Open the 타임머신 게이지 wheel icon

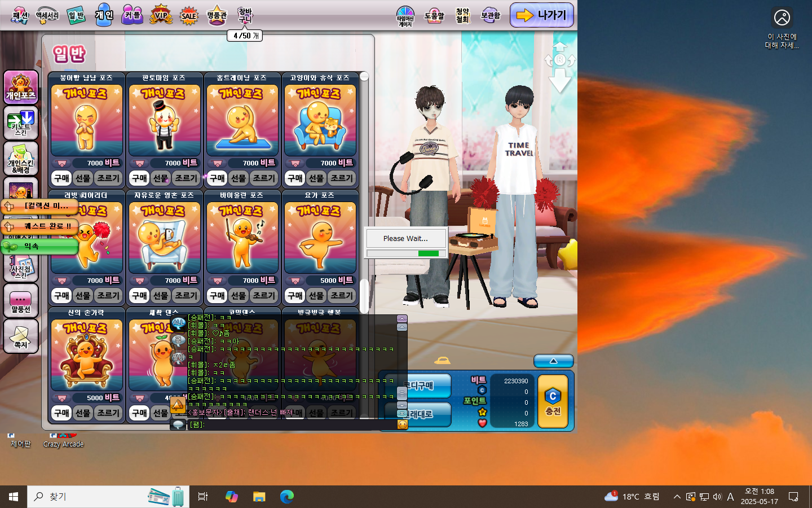pyautogui.click(x=405, y=16)
